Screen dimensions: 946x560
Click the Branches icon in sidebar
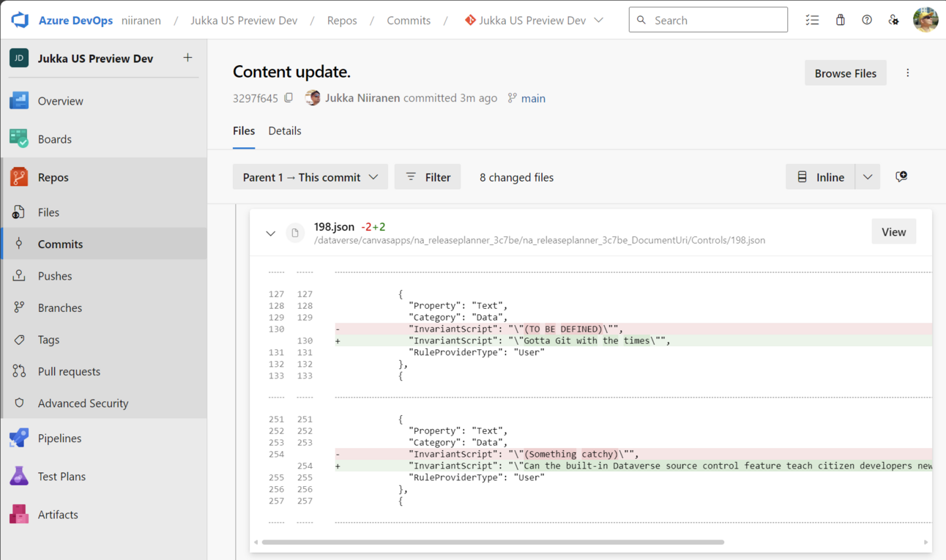[x=19, y=307]
